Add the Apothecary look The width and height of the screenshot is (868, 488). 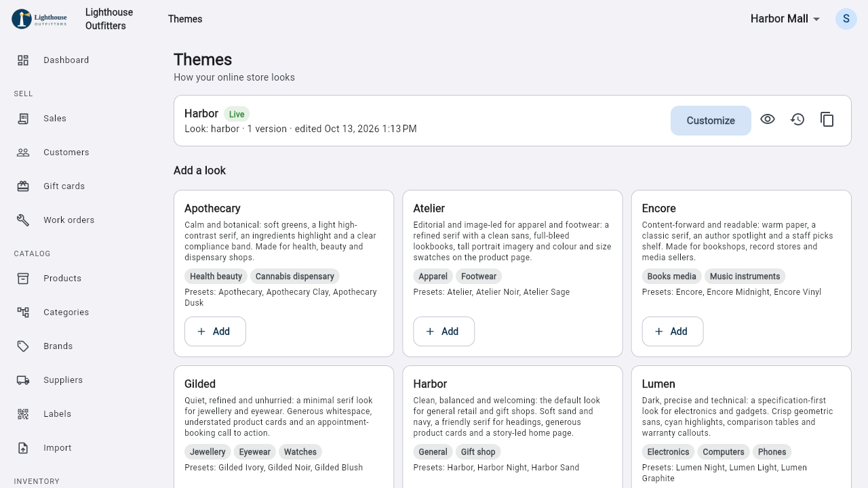point(215,331)
